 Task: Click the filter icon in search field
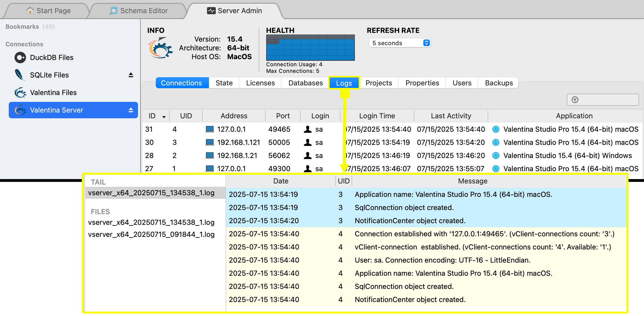tap(575, 100)
